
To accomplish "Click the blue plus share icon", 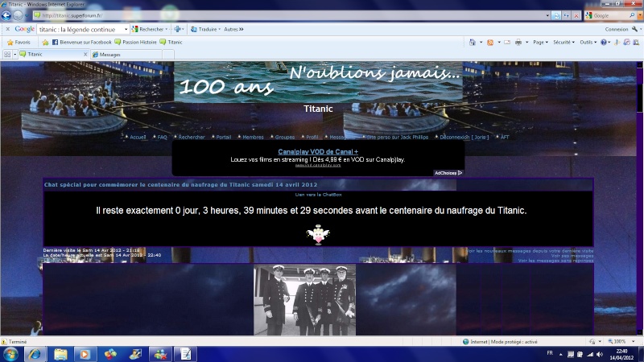I will tap(177, 29).
